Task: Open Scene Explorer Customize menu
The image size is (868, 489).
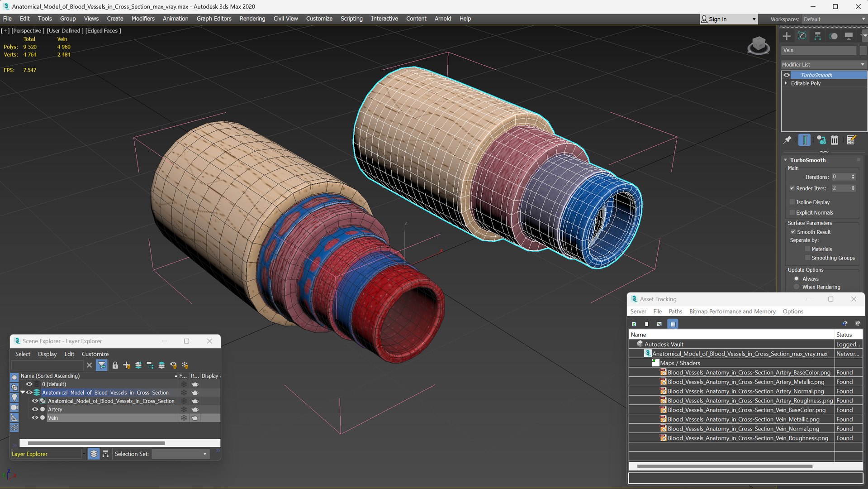Action: pyautogui.click(x=95, y=354)
